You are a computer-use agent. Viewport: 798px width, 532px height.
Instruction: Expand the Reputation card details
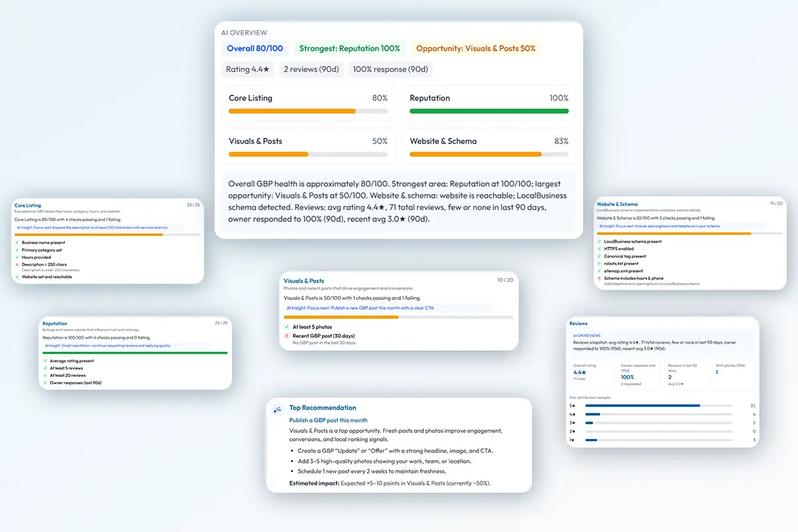pos(55,323)
